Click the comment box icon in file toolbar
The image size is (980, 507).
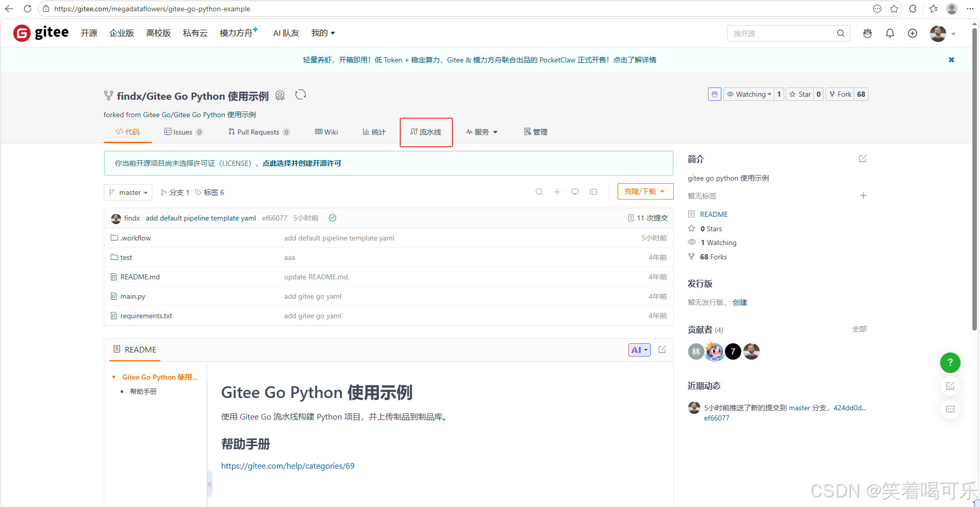594,192
